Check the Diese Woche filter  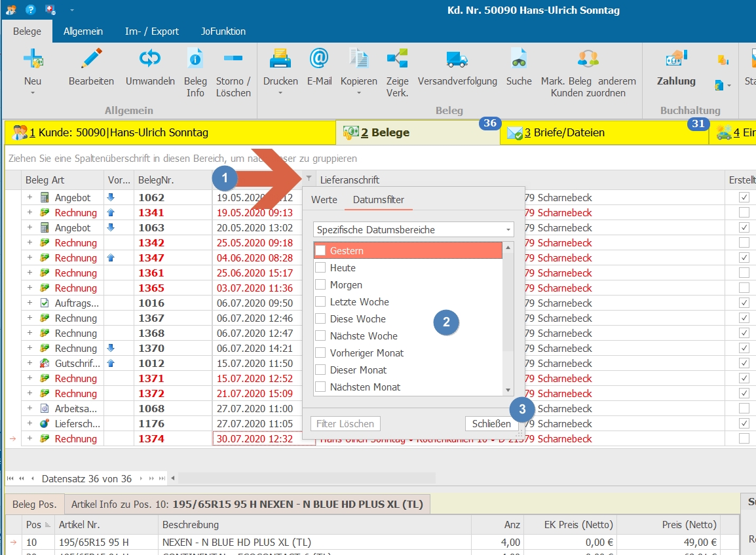[320, 318]
